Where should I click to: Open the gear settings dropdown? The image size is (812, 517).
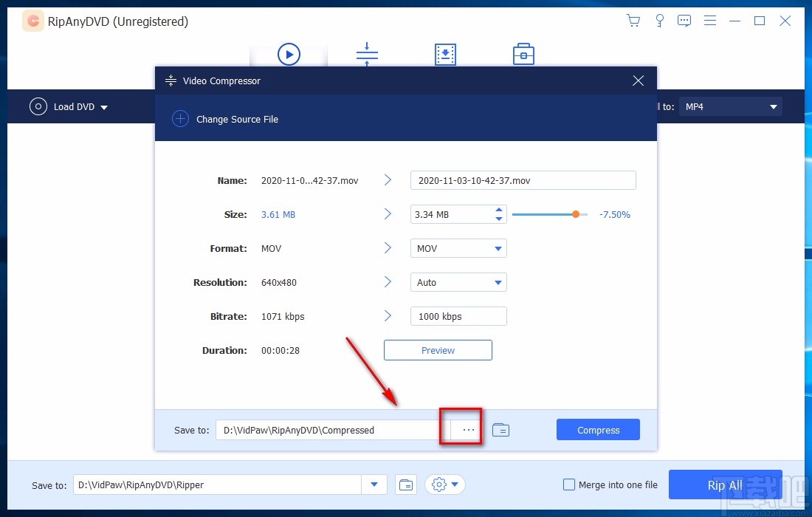pos(445,485)
